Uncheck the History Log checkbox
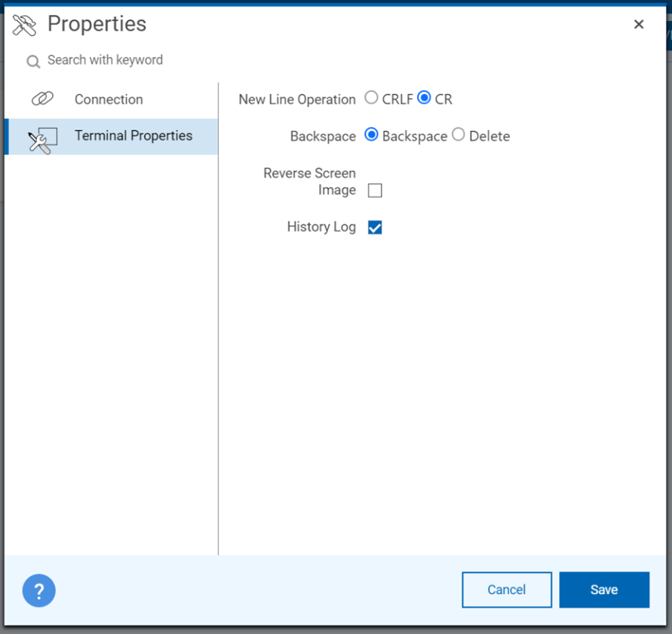Image resolution: width=672 pixels, height=634 pixels. [x=375, y=227]
